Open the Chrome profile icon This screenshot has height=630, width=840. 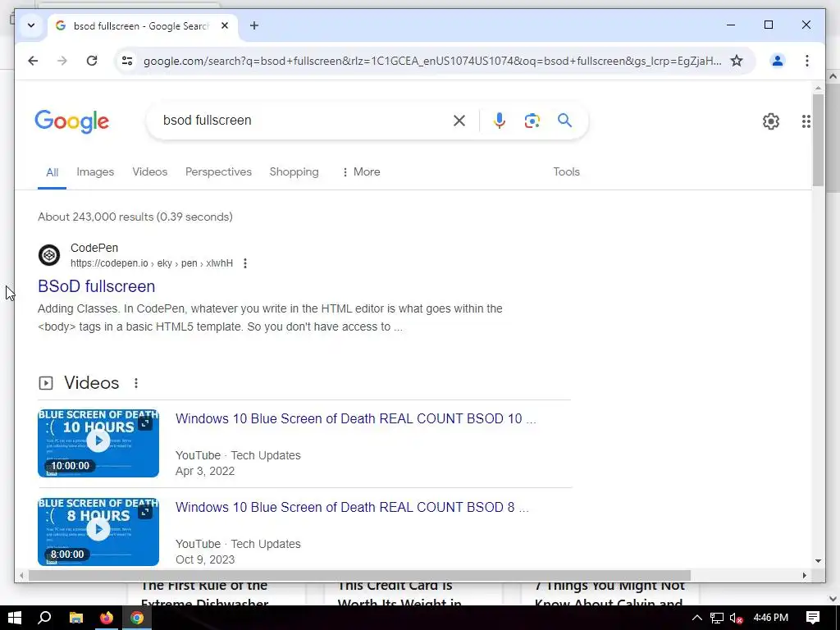click(778, 61)
